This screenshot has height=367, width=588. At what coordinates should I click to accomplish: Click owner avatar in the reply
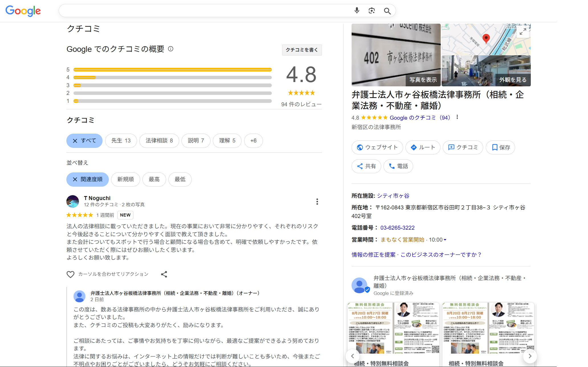[x=79, y=296]
